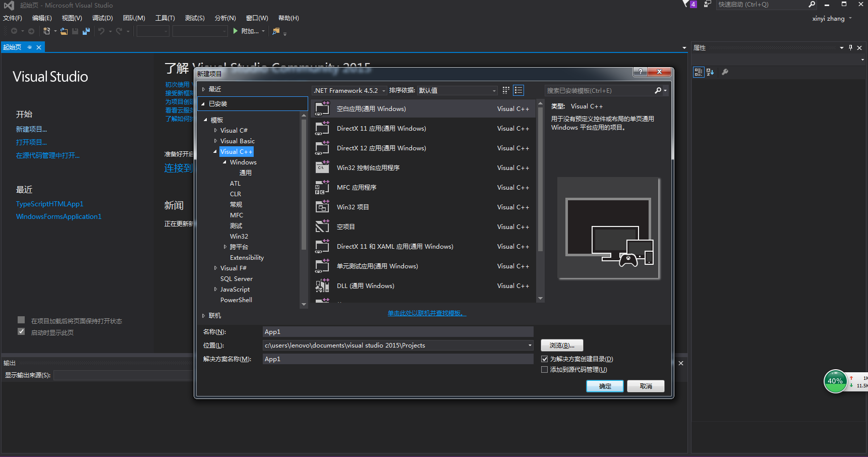The image size is (868, 457).
Task: Toggle 'Add to source control' checkbox
Action: click(544, 370)
